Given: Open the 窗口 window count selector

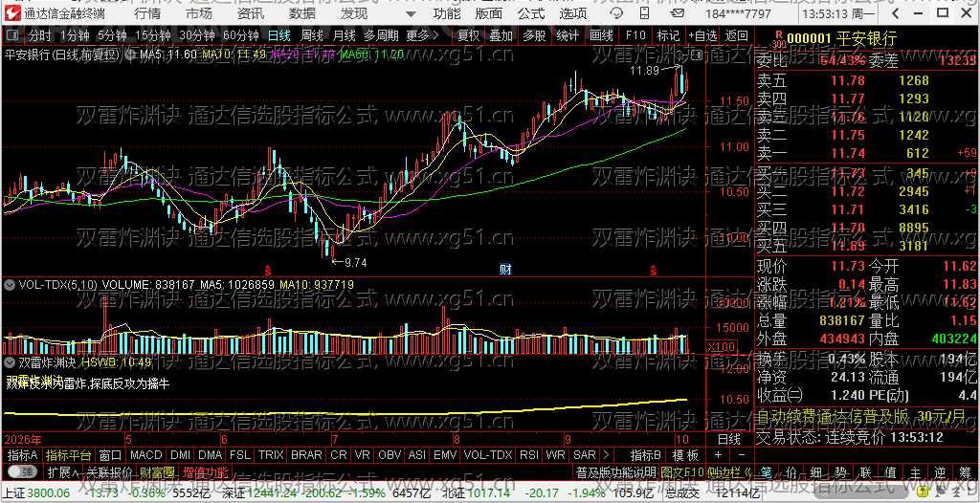Looking at the screenshot, I should coord(111,454).
